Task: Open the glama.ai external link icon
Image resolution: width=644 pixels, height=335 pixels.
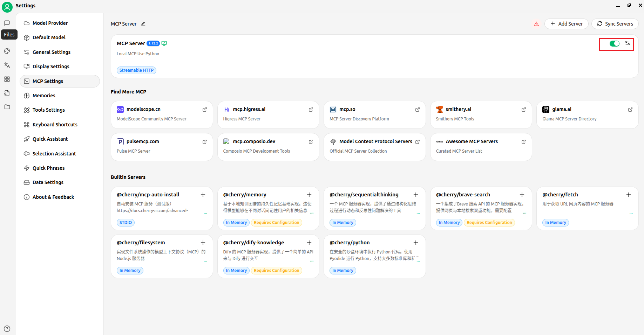Action: 630,110
